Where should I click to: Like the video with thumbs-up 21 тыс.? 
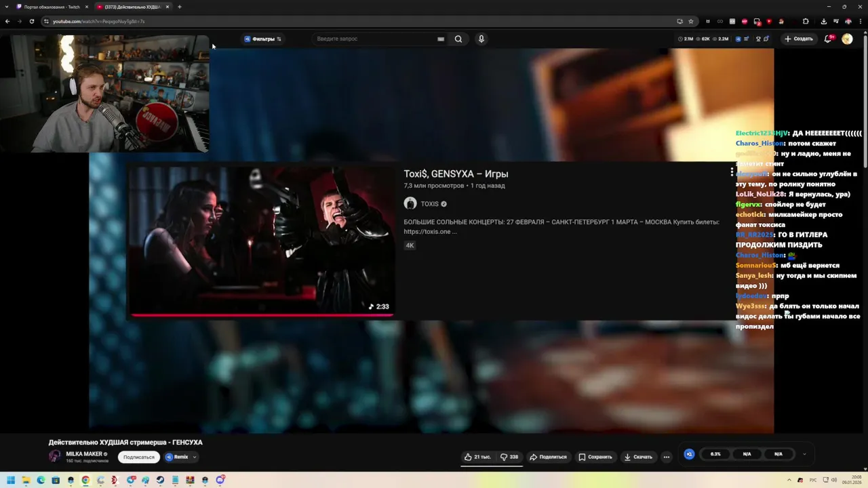point(477,457)
